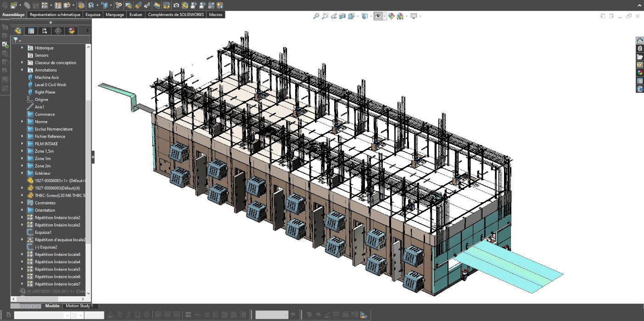Open the Appearances tab in task pane
This screenshot has height=321, width=644.
pos(640,73)
